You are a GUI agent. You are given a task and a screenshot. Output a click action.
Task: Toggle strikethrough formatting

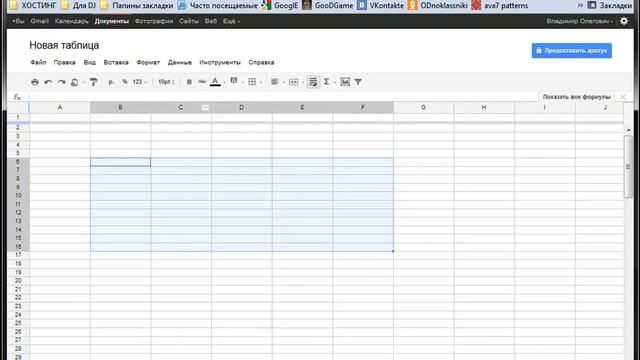[202, 82]
